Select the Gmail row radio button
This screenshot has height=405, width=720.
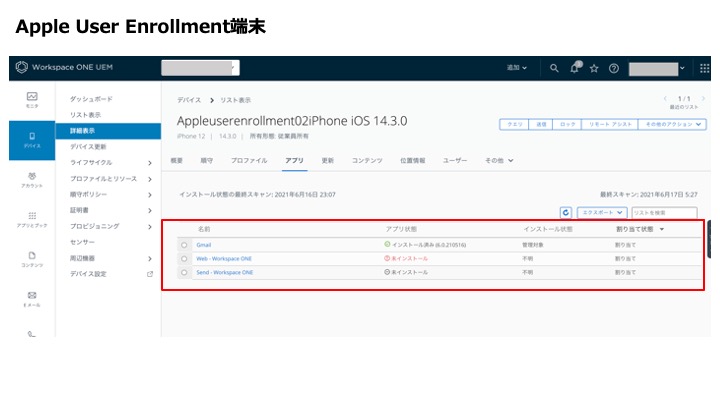pos(184,245)
